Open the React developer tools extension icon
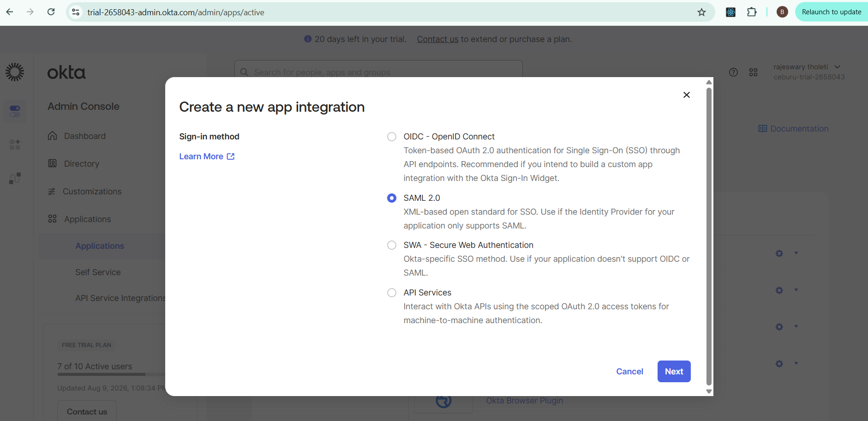This screenshot has height=421, width=868. (x=730, y=12)
